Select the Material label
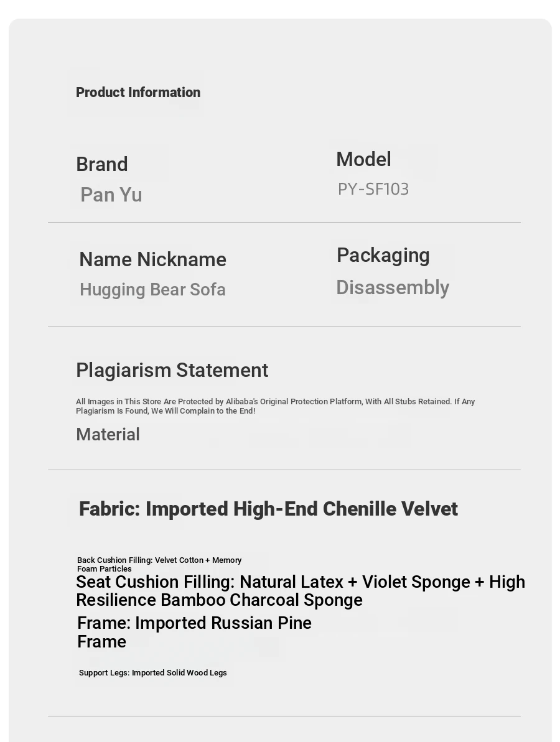This screenshot has width=560, height=742. (108, 435)
